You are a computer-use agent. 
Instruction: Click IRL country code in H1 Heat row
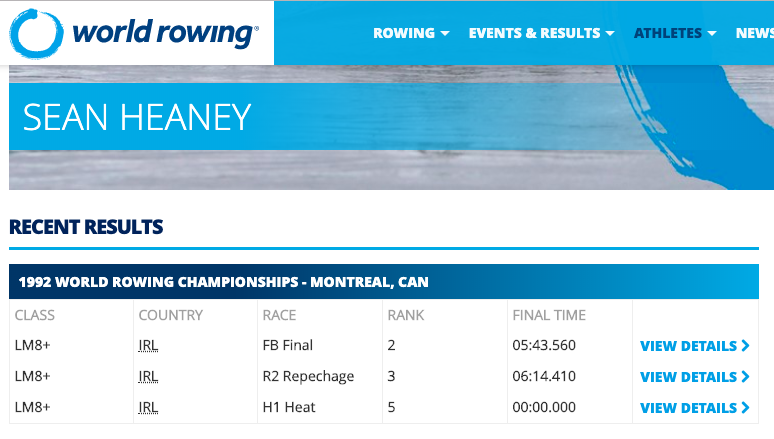point(148,407)
